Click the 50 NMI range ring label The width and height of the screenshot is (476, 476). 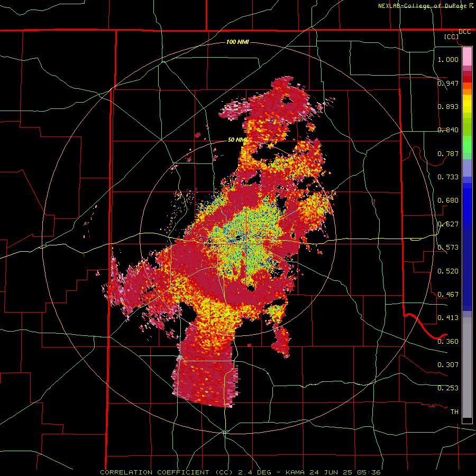coord(237,140)
